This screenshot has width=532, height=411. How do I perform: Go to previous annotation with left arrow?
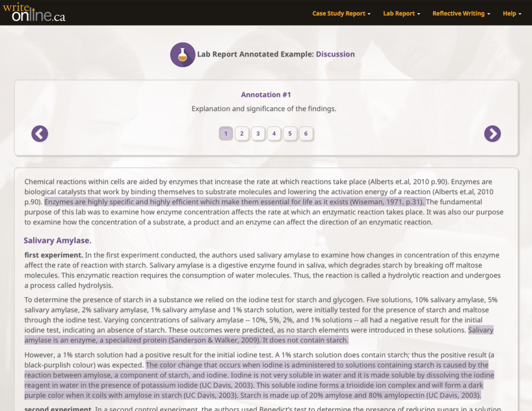click(x=40, y=134)
